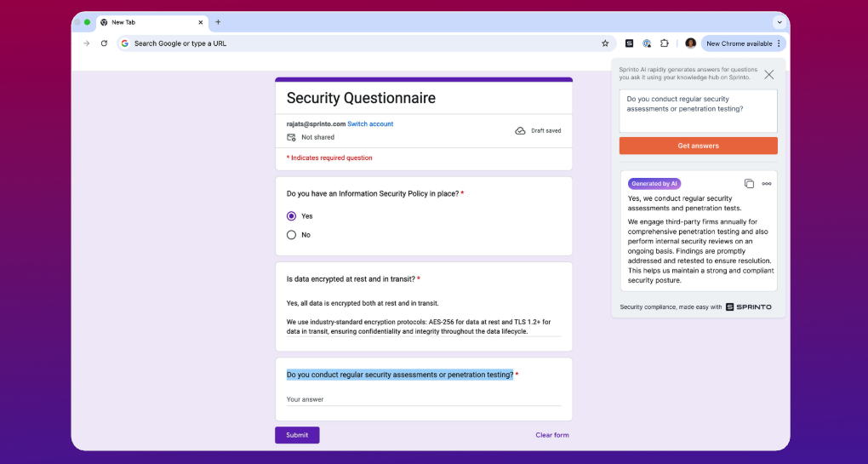This screenshot has width=868, height=464.
Task: Open the Chrome extensions puzzle icon
Action: pos(665,43)
